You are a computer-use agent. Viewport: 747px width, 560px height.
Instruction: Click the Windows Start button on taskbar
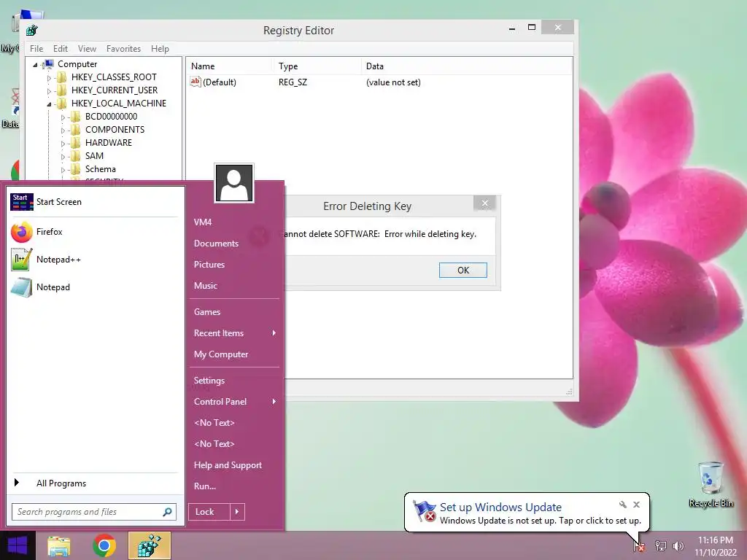18,545
